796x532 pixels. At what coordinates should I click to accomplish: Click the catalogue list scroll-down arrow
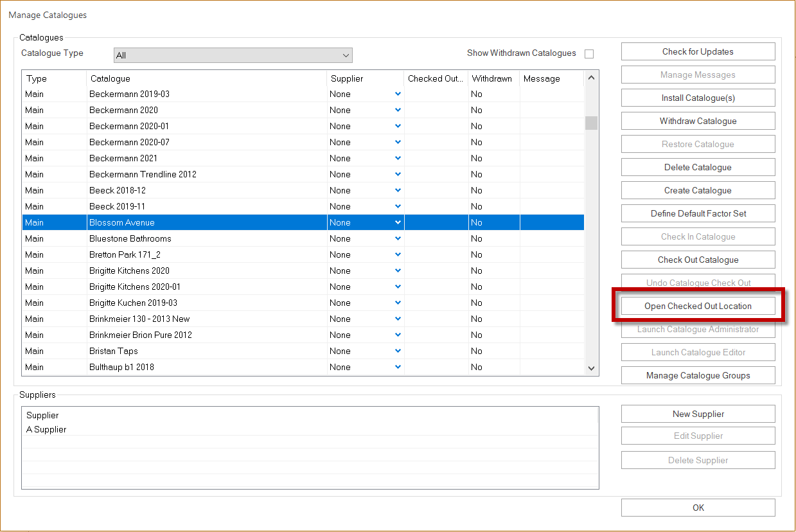coord(591,368)
